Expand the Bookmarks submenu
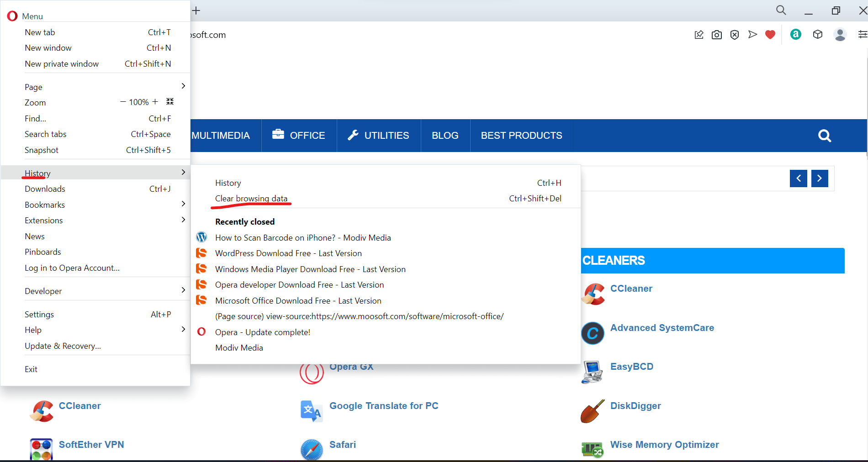 pyautogui.click(x=183, y=204)
